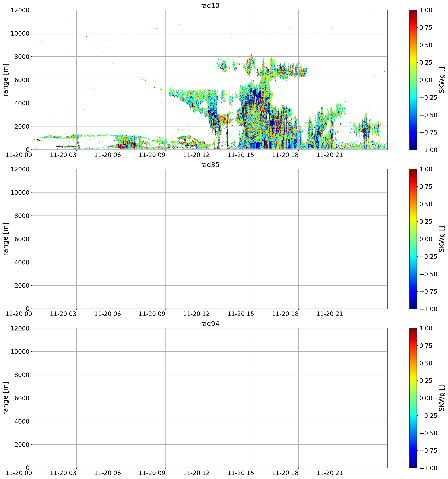Viewport: 448px width, 479px height.
Task: Click the −1.00 label on rad94 colorbar
Action: click(428, 468)
